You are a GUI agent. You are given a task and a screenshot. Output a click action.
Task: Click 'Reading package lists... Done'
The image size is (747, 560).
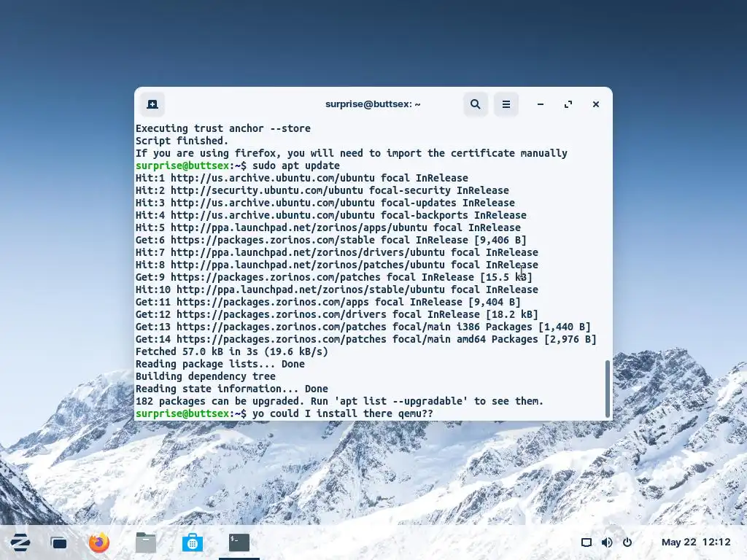point(220,364)
